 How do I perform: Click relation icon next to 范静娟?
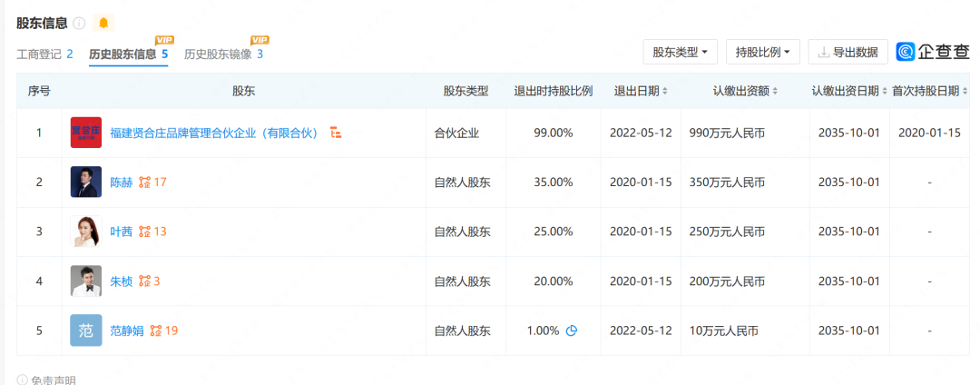[156, 331]
